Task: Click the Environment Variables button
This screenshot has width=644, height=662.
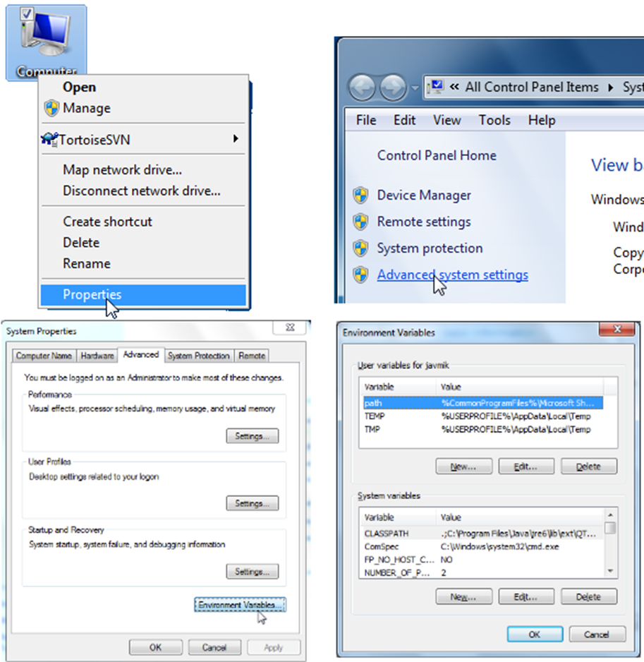Action: pos(240,605)
